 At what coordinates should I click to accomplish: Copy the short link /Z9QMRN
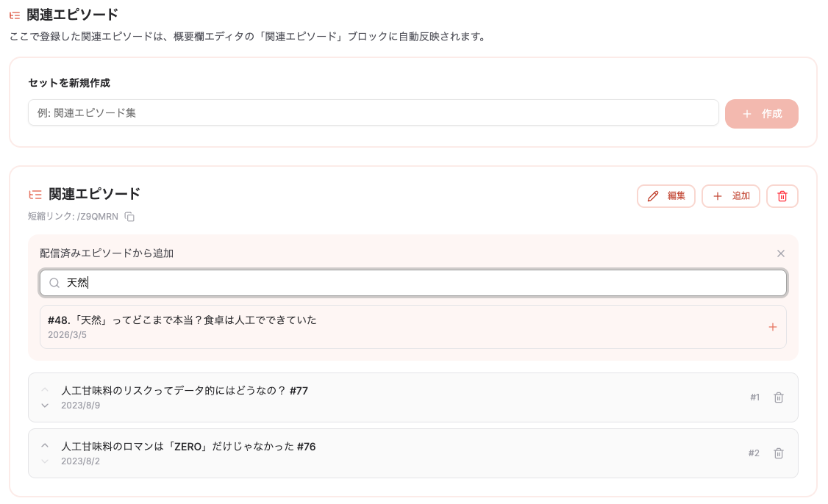point(130,216)
